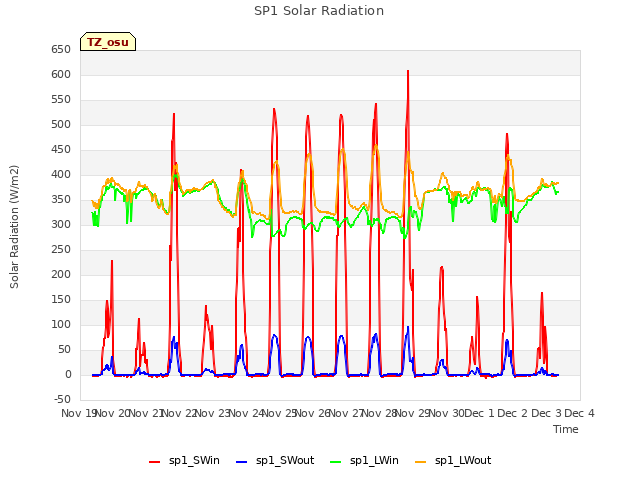The width and height of the screenshot is (640, 480).
Task: Click the 500 y-axis tick label
Action: pos(61,124)
